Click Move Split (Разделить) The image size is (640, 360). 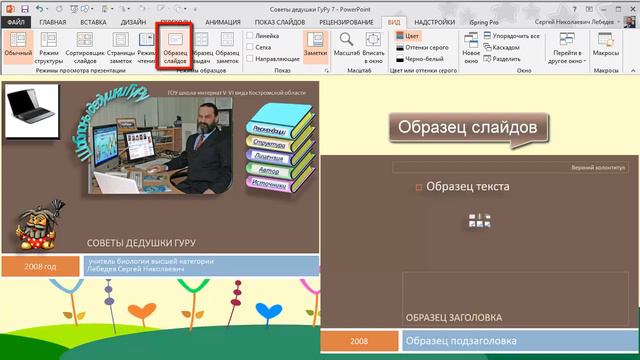(502, 59)
